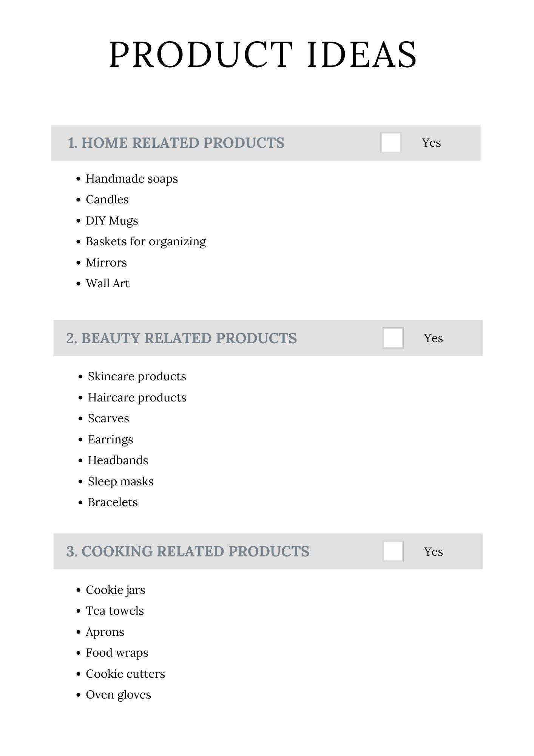The height and width of the screenshot is (756, 534).
Task: Select the Oven gloves item
Action: point(118,695)
